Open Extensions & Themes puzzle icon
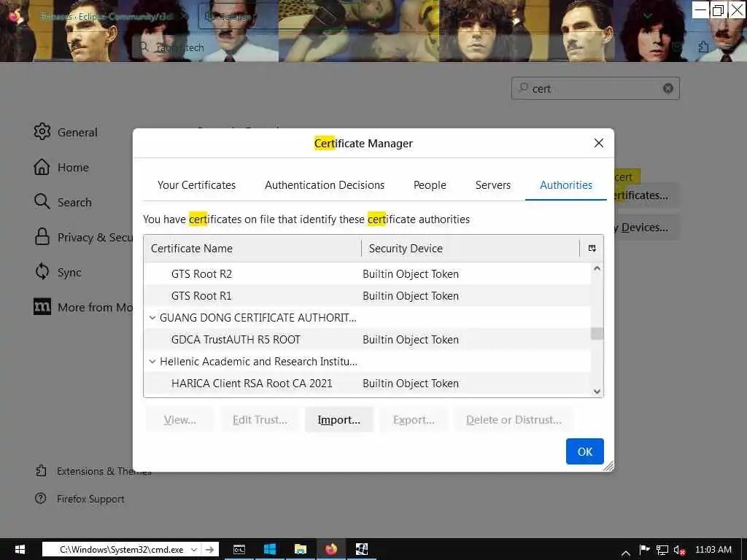Screen dimensions: 747x560 click(x=41, y=470)
